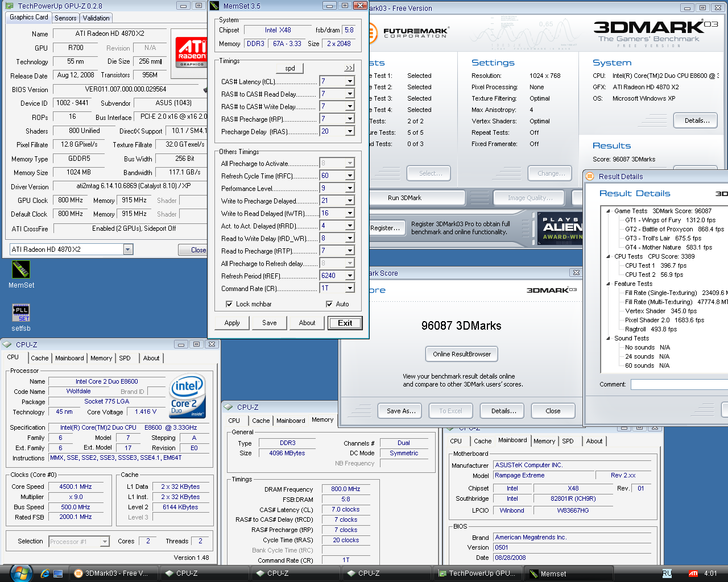Click into the Comment input field
Viewport: 728px width, 582px height.
tap(679, 384)
